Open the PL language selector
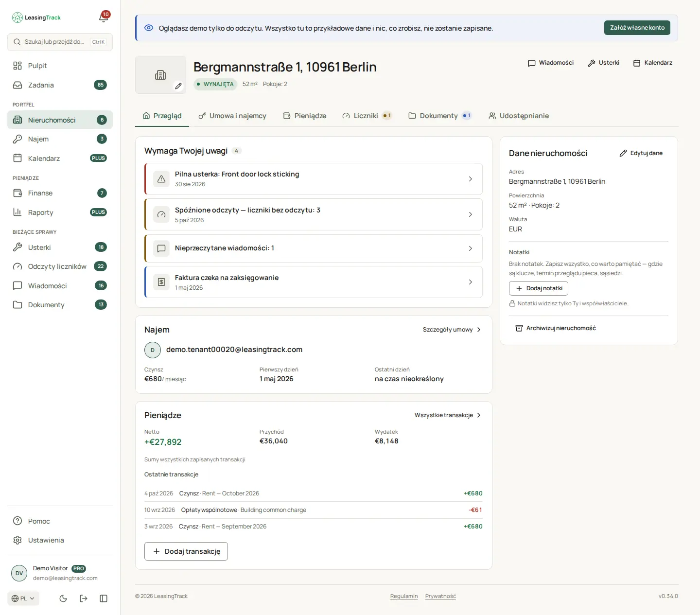This screenshot has height=615, width=700. [x=23, y=598]
